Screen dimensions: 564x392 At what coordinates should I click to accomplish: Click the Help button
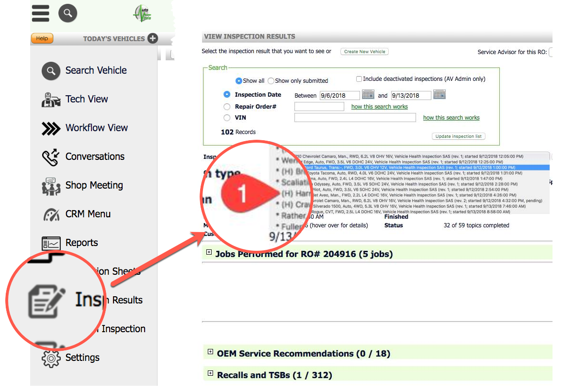pos(42,38)
